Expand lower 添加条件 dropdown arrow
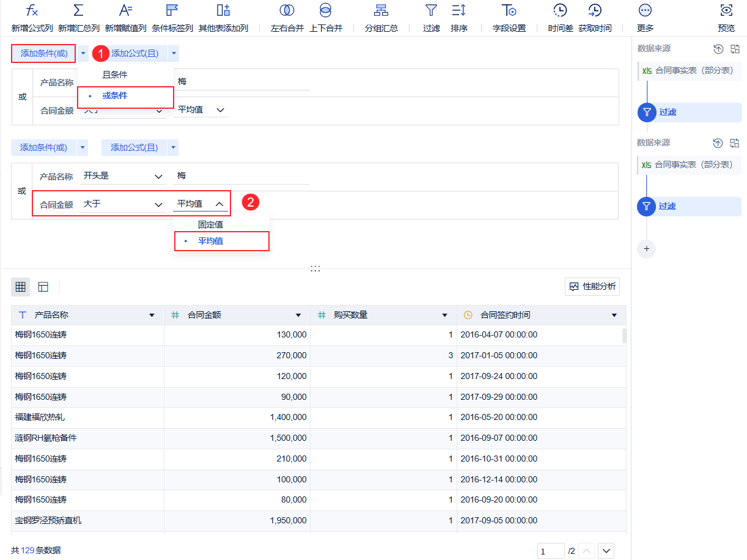 pyautogui.click(x=83, y=147)
